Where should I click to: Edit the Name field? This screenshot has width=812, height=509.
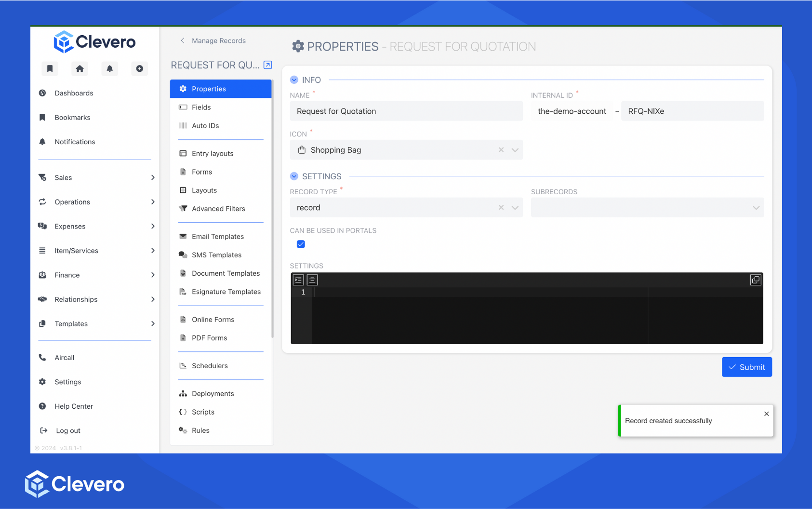pyautogui.click(x=406, y=111)
